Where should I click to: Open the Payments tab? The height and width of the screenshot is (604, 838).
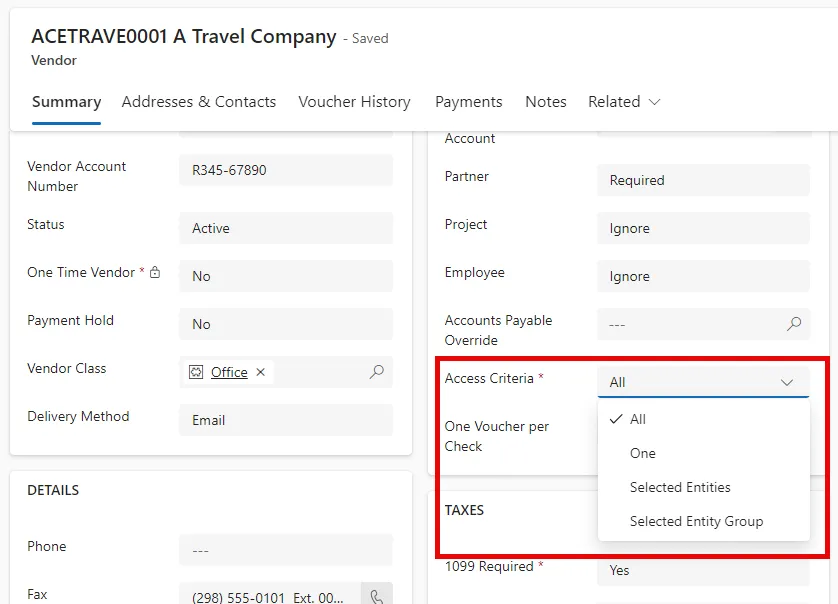(469, 102)
